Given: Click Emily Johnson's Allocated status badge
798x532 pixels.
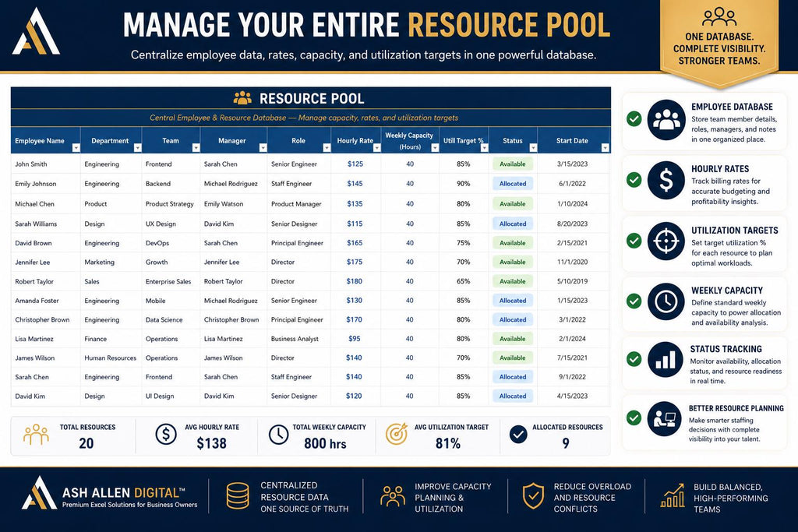Looking at the screenshot, I should [513, 184].
